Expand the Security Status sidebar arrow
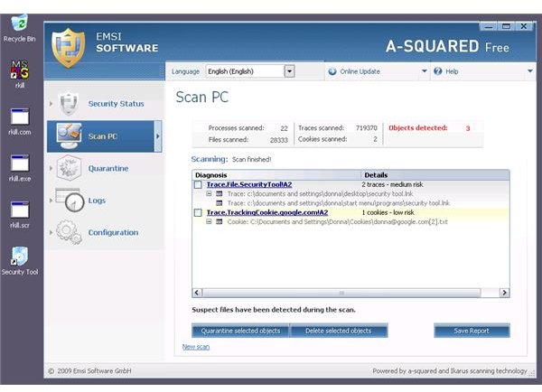The width and height of the screenshot is (542, 392). point(51,103)
